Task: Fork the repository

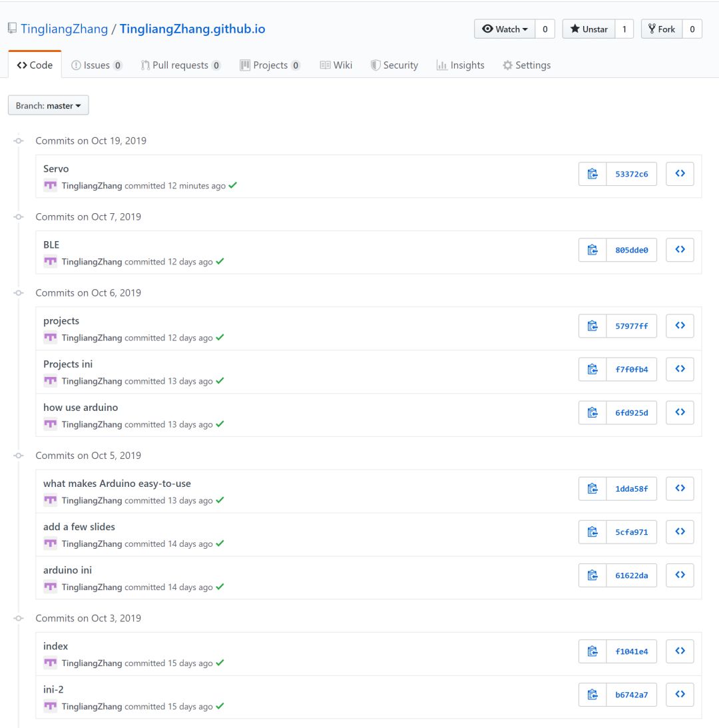Action: 662,29
